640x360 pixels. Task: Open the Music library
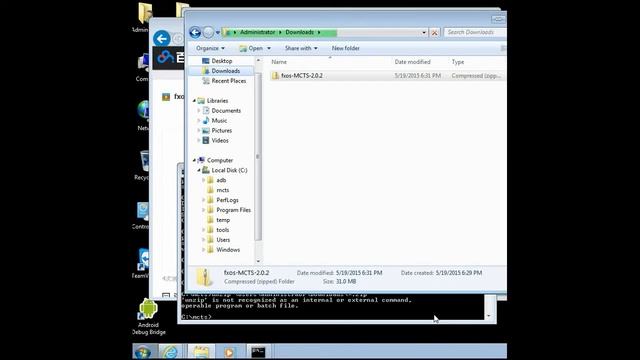(219, 120)
